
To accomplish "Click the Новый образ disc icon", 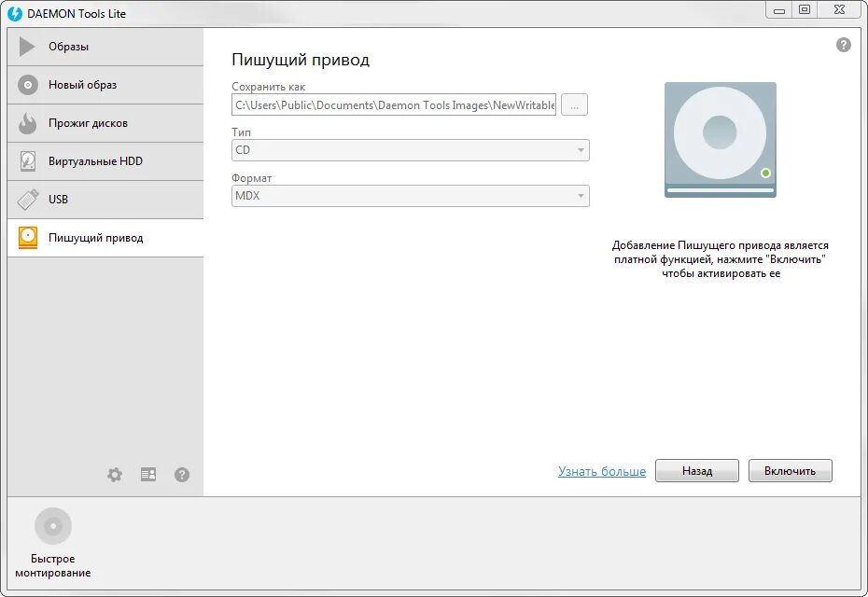I will (x=28, y=85).
